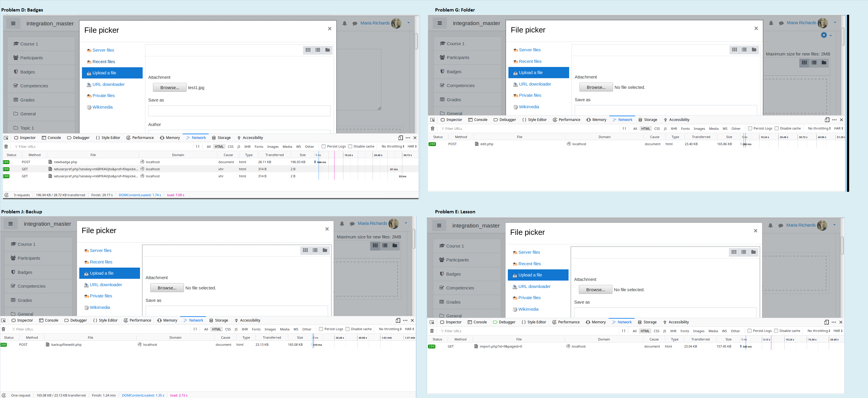Image resolution: width=868 pixels, height=398 pixels.
Task: Open HAR dropdown in Badges devtools
Action: pyautogui.click(x=412, y=146)
